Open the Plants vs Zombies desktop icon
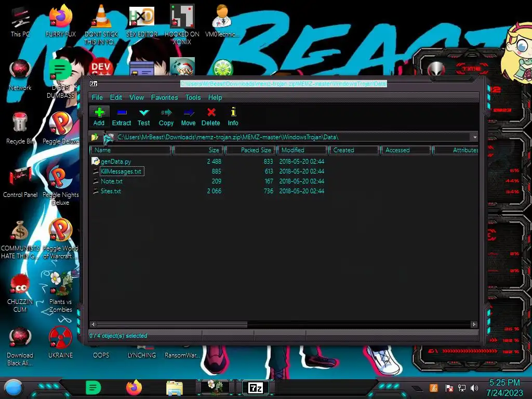 tap(60, 292)
